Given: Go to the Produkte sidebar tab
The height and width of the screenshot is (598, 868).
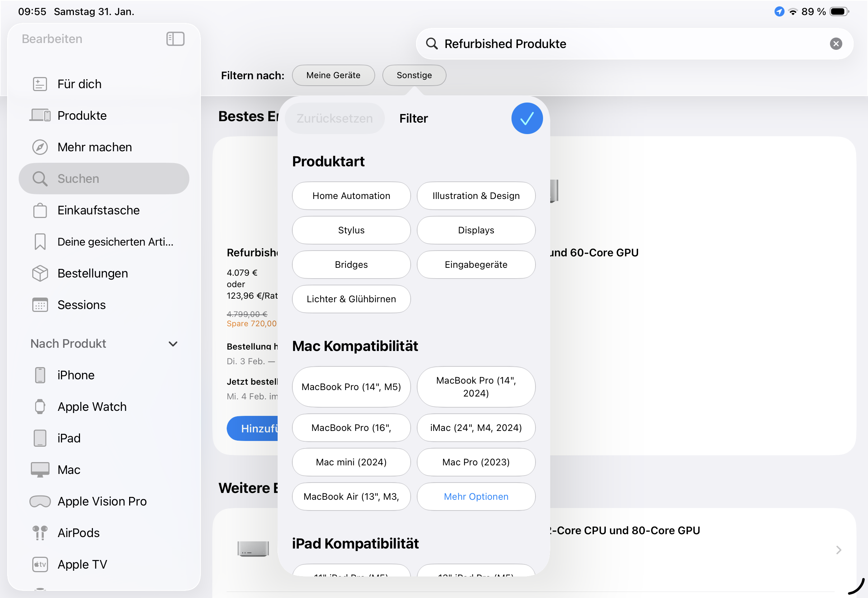Looking at the screenshot, I should [82, 116].
